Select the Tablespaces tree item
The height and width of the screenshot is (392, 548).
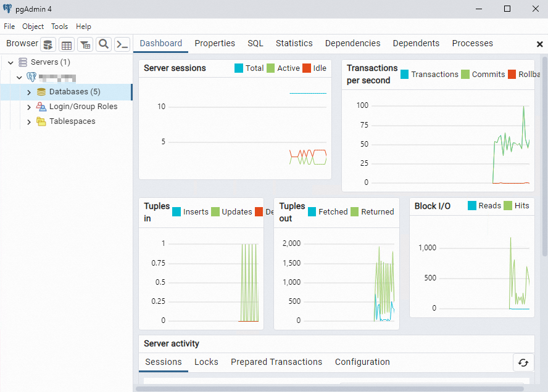[x=72, y=121]
